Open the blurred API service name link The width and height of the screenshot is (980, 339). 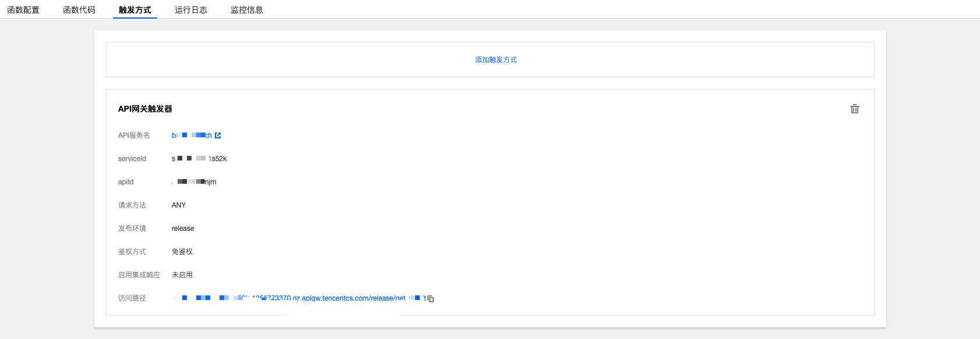[192, 135]
